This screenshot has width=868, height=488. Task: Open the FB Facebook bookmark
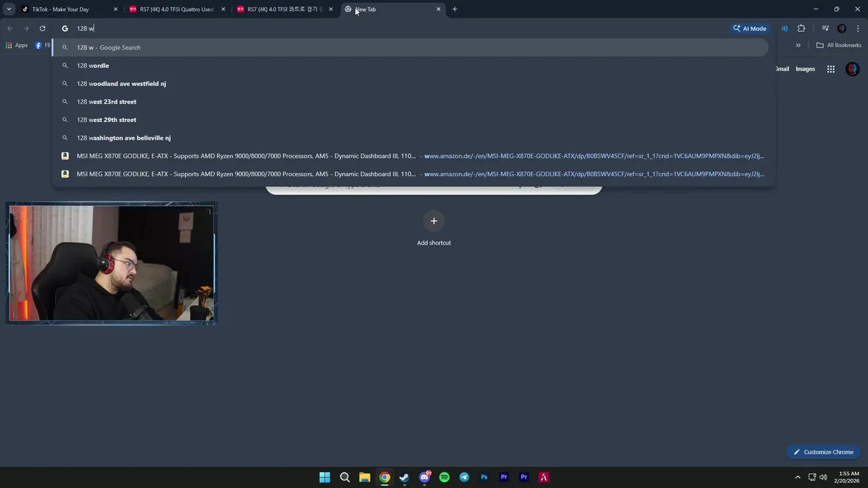tap(43, 45)
